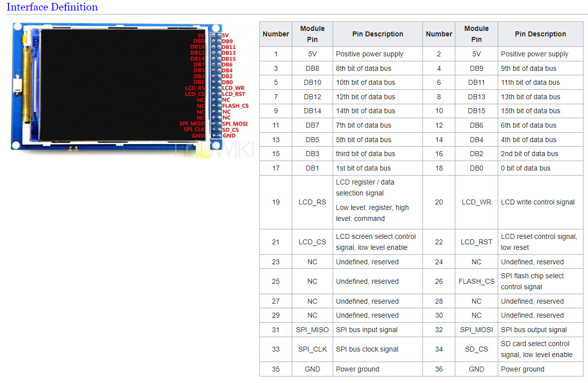Select the '12th bit of data bus' cell

coord(378,97)
